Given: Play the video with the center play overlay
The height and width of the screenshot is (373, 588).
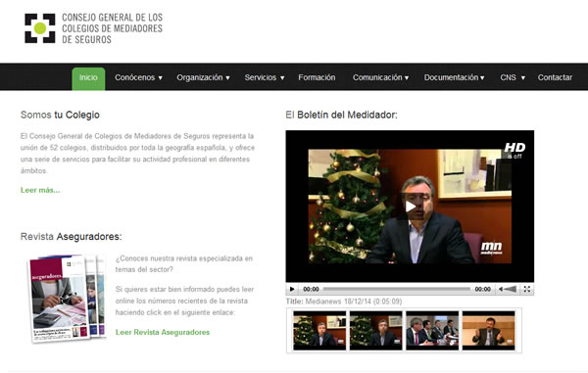Looking at the screenshot, I should pos(411,207).
